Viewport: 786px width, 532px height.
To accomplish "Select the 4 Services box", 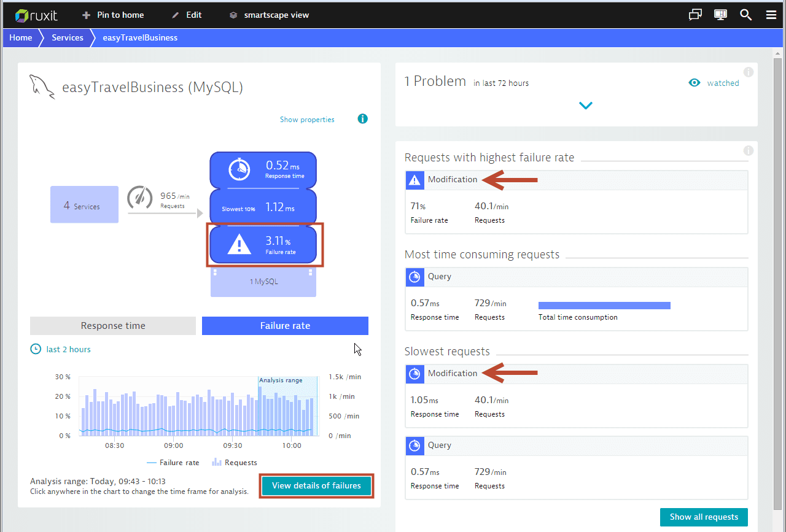I will coord(84,204).
